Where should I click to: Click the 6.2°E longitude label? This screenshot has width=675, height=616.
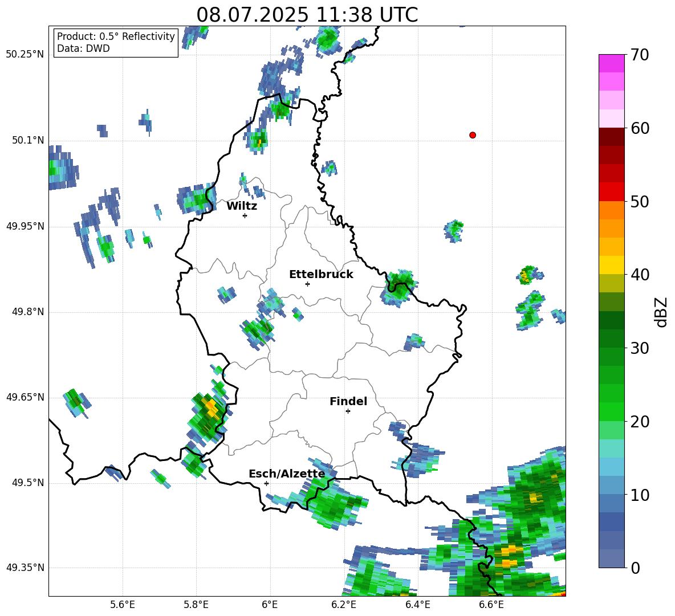pos(344,605)
